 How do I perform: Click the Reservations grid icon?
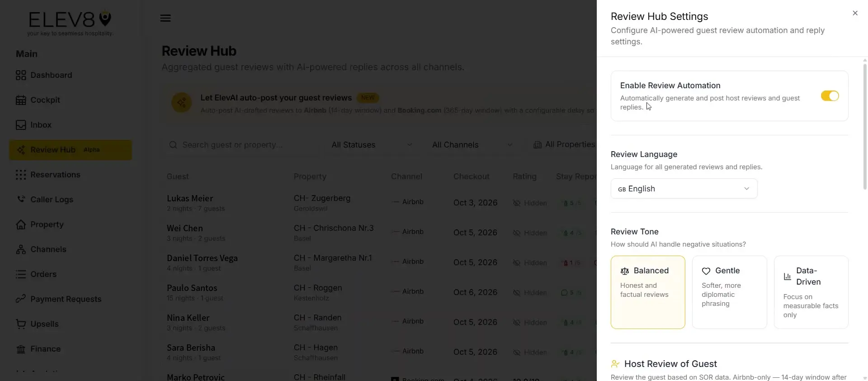coord(21,175)
